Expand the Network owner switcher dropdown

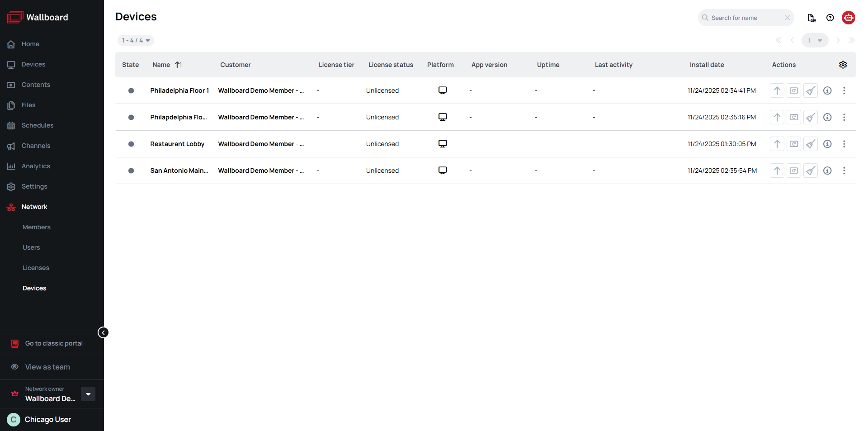(x=88, y=394)
